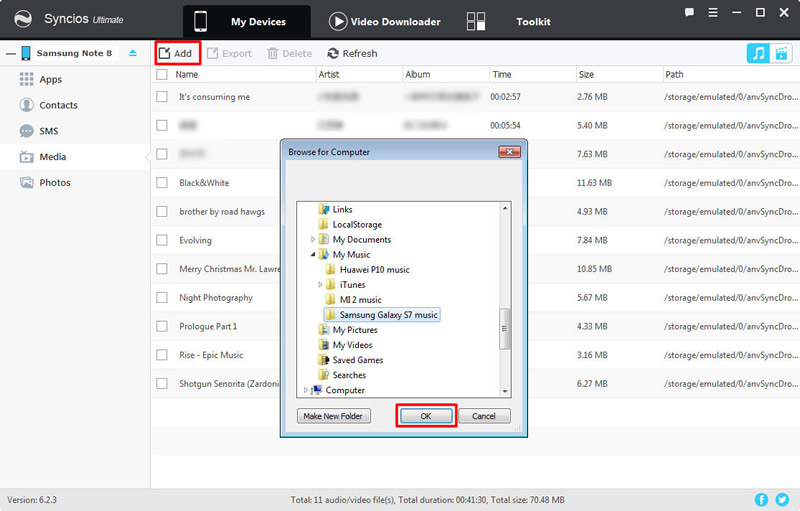Sort by the Artist column header

pyautogui.click(x=329, y=74)
